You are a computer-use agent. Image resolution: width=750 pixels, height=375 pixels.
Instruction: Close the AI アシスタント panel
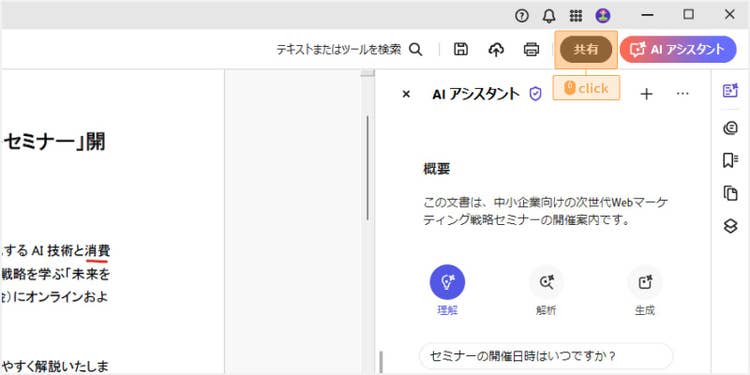pos(406,94)
